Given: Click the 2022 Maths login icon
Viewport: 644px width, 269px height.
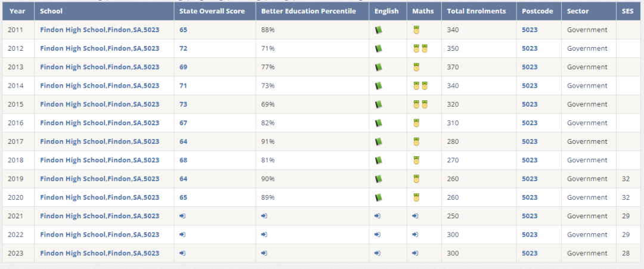Looking at the screenshot, I should point(415,234).
